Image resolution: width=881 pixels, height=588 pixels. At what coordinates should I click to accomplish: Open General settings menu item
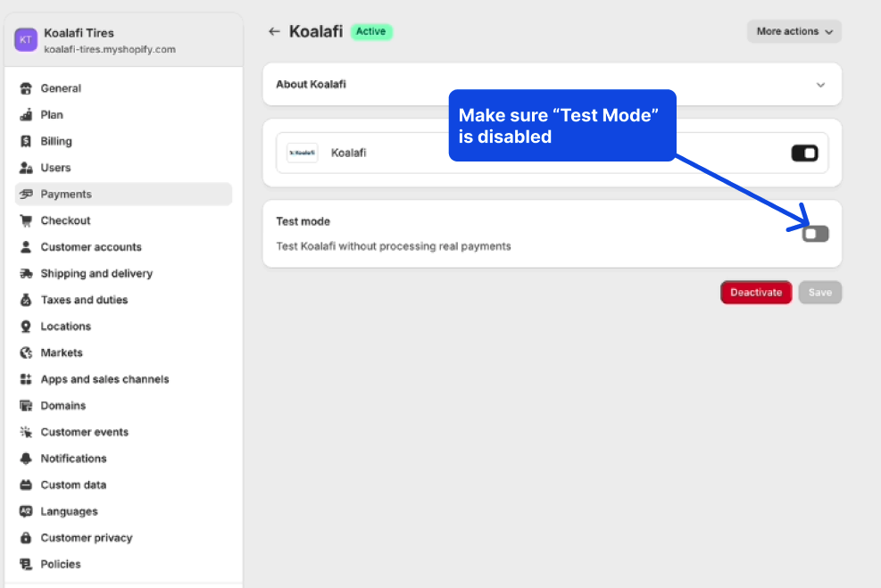tap(123, 88)
